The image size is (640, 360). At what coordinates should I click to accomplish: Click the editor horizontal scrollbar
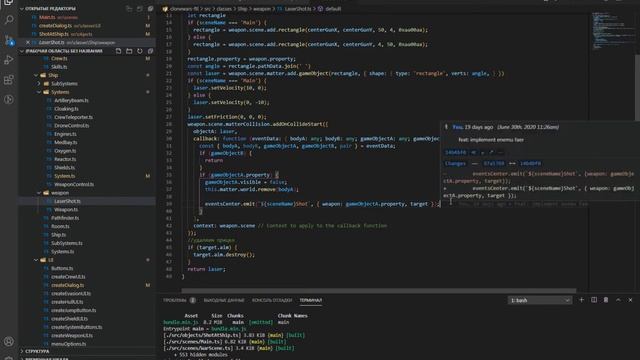click(379, 291)
